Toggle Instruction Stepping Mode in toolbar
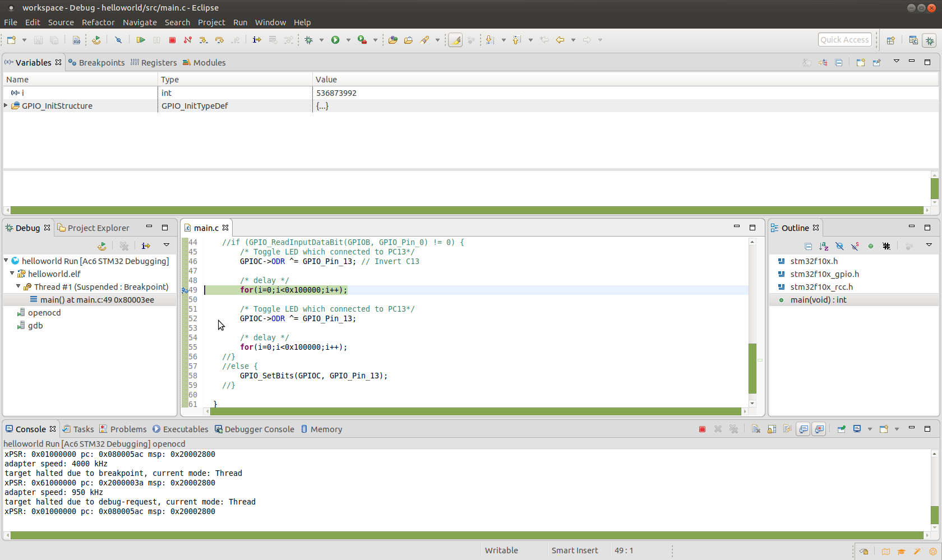The width and height of the screenshot is (942, 560). click(257, 40)
